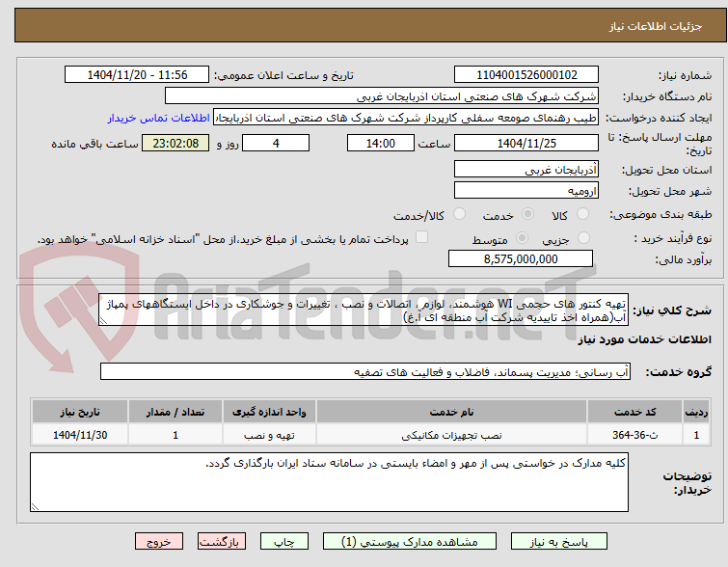Viewport: 728px width, 567px height.
Task: Click the deadline time field 14:00
Action: pos(381,143)
